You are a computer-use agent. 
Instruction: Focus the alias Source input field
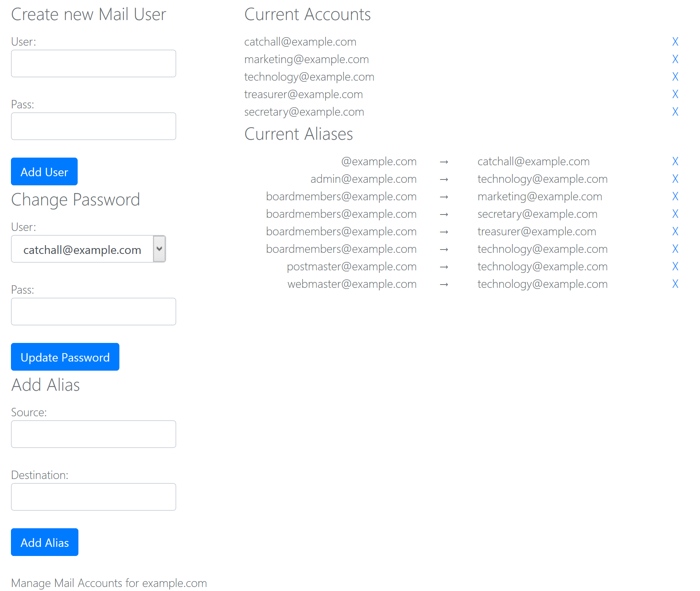click(93, 434)
